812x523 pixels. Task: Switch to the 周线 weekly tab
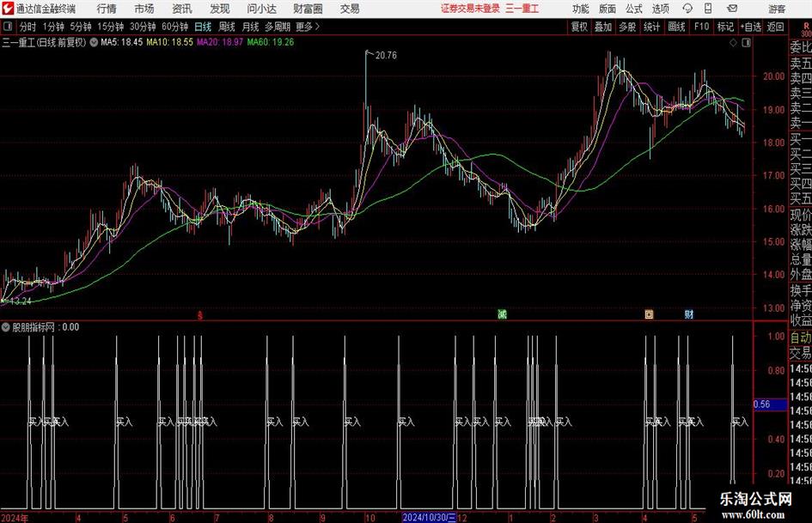click(x=227, y=27)
